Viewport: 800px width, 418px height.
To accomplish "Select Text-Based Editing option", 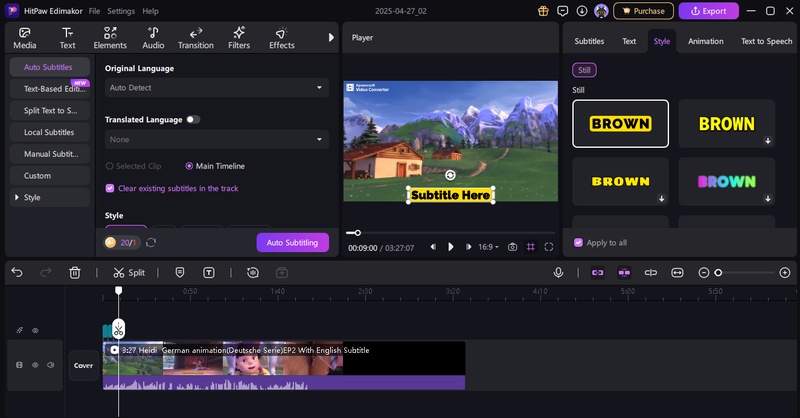I will (49, 89).
